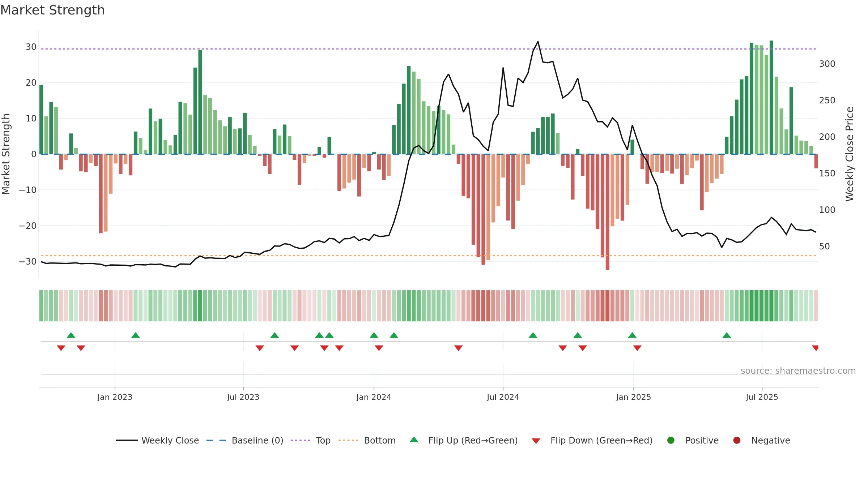Viewport: 868px width, 488px height.
Task: Click the Jan 2025 axis label
Action: (x=633, y=397)
